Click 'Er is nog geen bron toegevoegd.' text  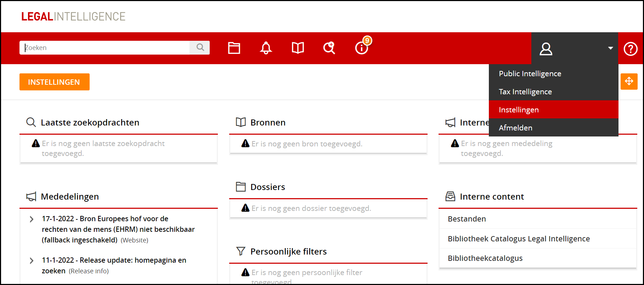click(x=307, y=144)
